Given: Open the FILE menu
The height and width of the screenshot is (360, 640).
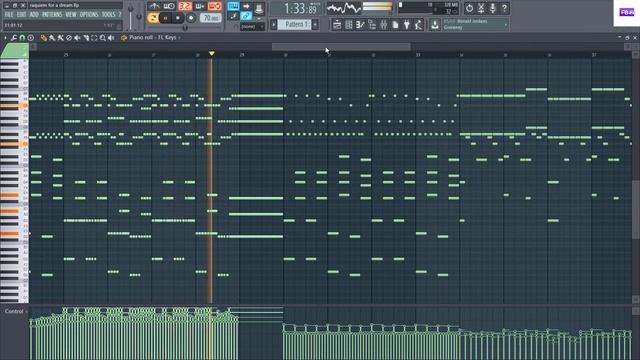Looking at the screenshot, I should (9, 14).
